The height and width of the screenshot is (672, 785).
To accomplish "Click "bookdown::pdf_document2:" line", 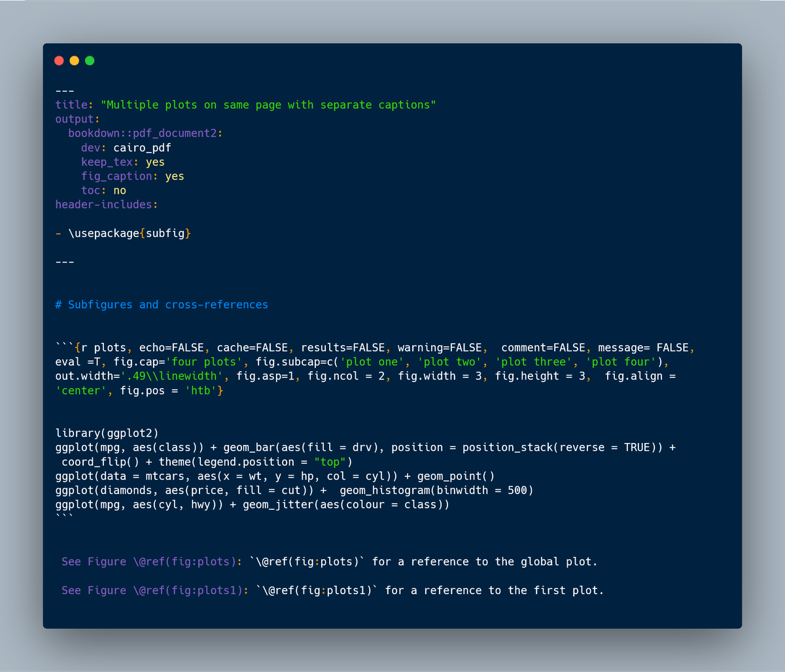I will pos(146,133).
